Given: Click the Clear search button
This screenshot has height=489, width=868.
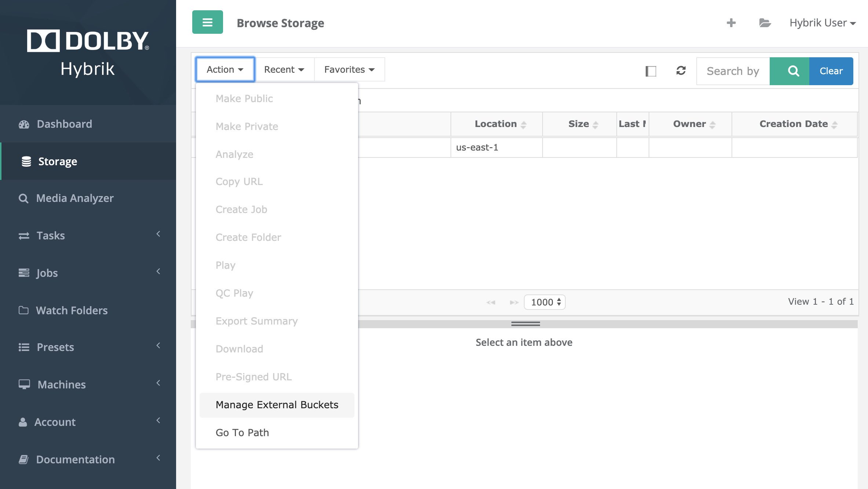Looking at the screenshot, I should tap(831, 71).
